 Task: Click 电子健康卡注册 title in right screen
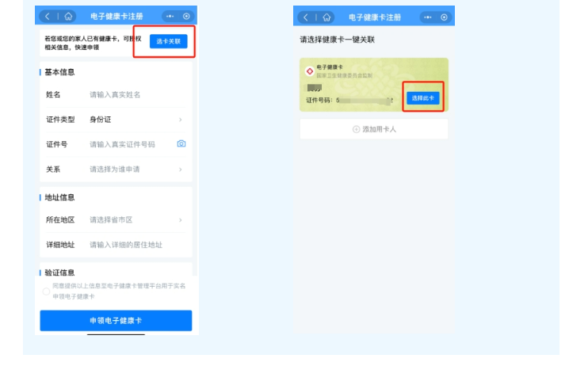[375, 17]
